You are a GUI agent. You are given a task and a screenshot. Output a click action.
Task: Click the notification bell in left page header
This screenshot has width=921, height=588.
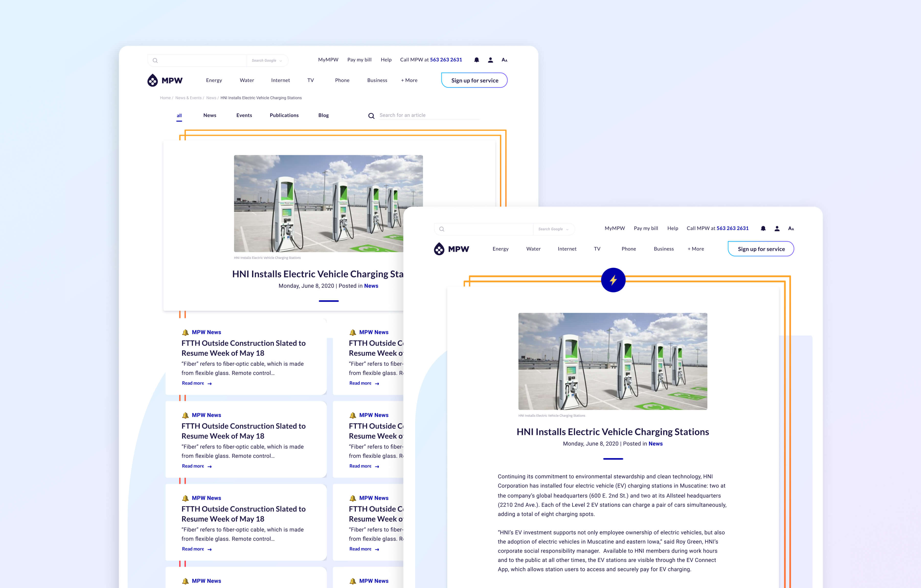point(476,60)
